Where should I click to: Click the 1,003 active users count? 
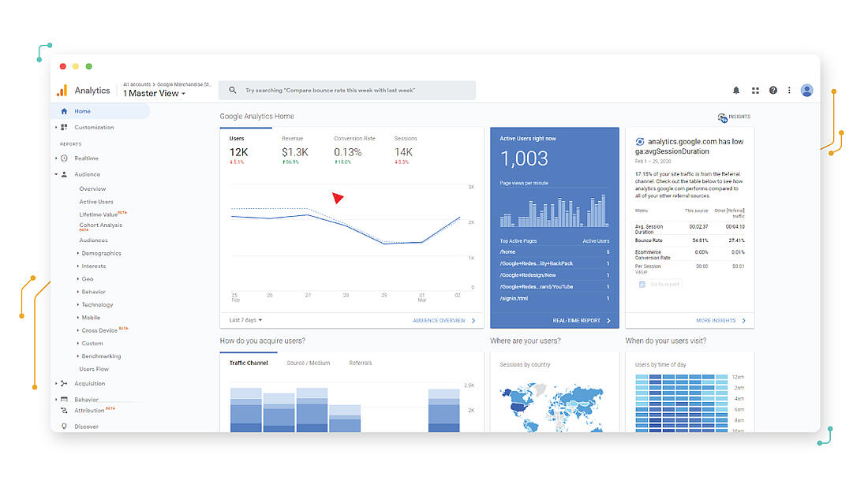pos(524,158)
